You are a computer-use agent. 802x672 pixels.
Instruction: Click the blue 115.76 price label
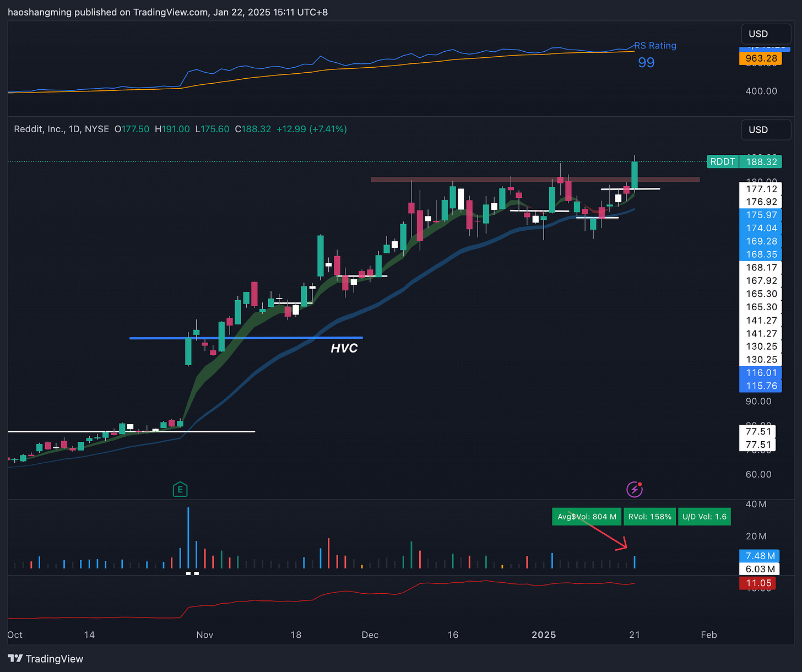(761, 386)
